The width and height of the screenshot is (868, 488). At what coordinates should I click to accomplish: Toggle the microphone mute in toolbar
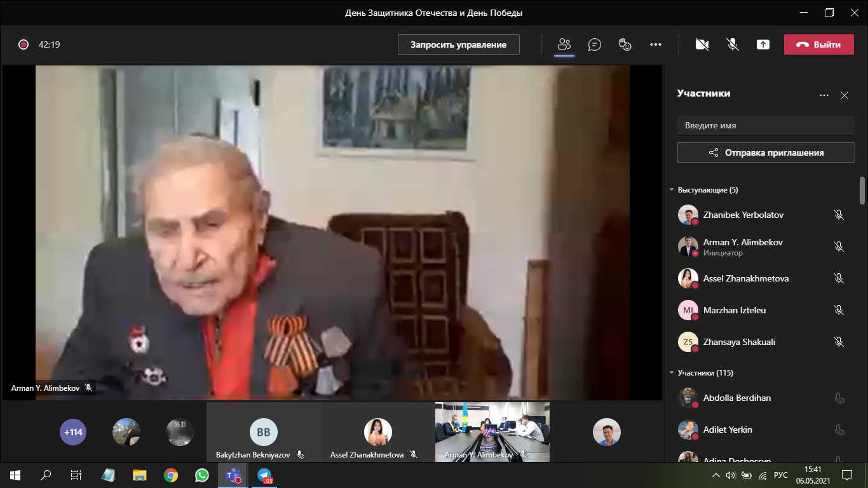click(733, 44)
